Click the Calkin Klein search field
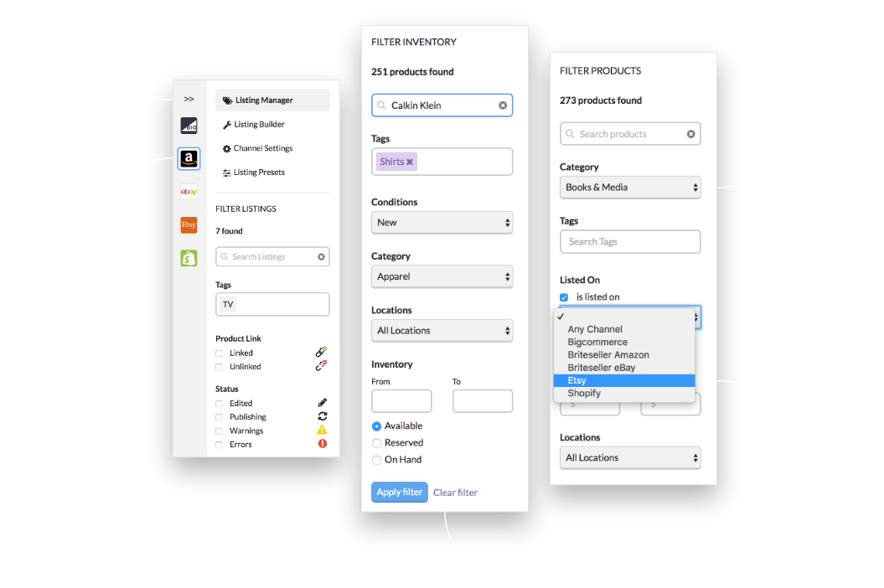Screen dimensions: 884x588 click(442, 106)
